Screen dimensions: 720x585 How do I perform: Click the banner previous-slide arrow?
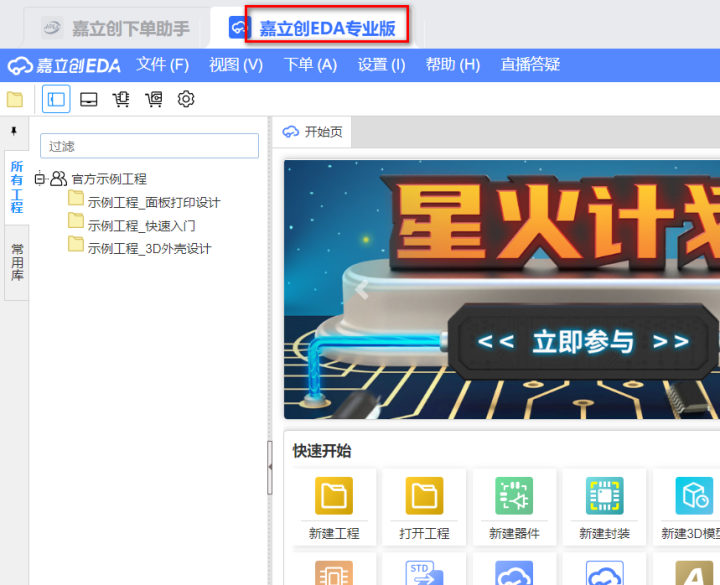pyautogui.click(x=362, y=290)
